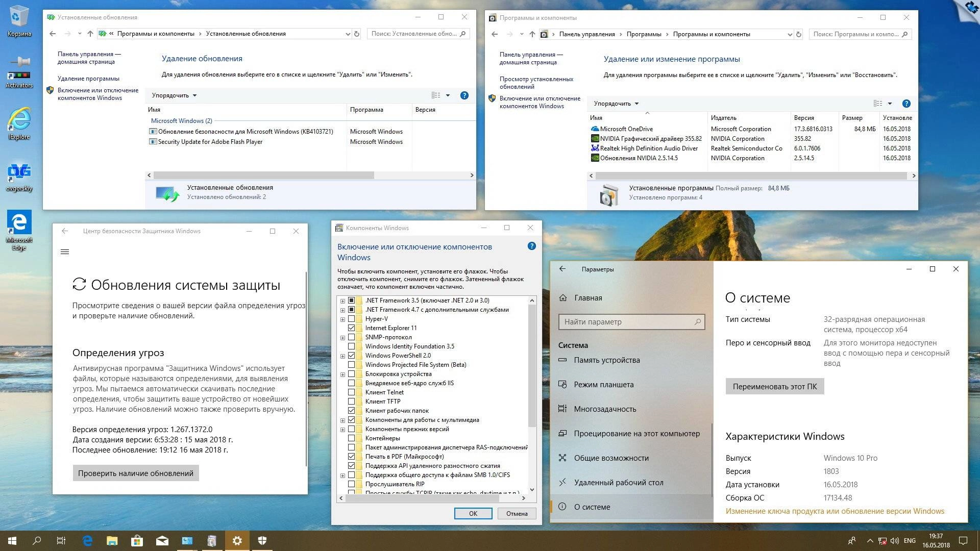Click vertical scrollbar in Компоненты Windows list
This screenshot has width=980, height=551.
(x=532, y=366)
